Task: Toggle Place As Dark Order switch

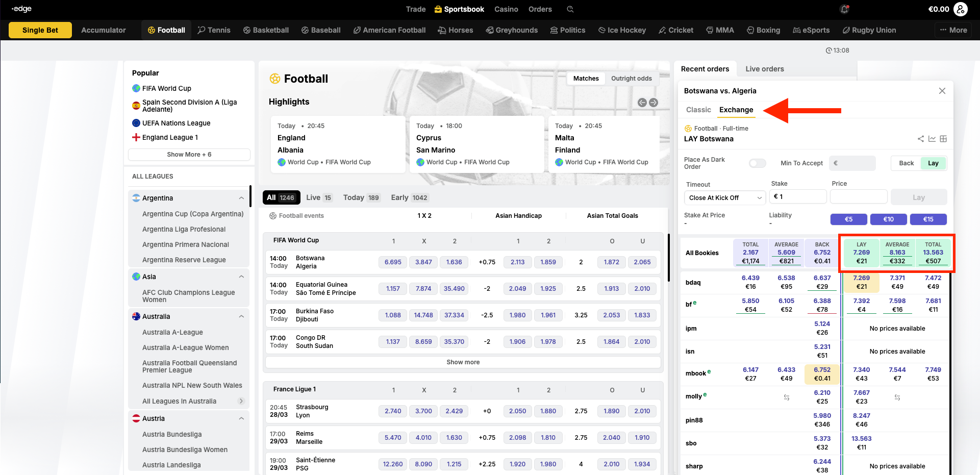Action: click(757, 163)
